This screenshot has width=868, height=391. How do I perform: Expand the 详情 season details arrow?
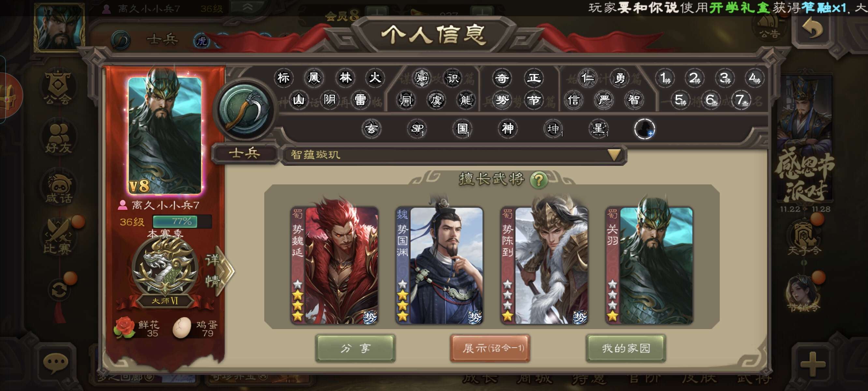pyautogui.click(x=220, y=270)
